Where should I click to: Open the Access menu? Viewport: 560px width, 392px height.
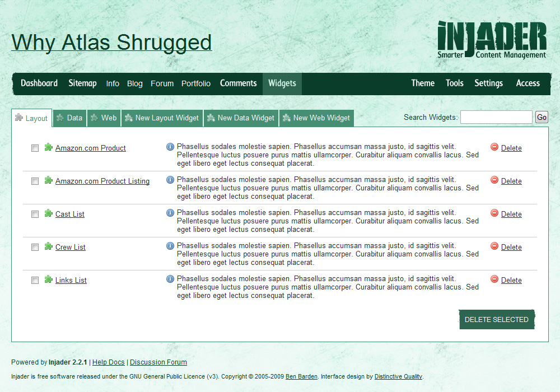528,83
